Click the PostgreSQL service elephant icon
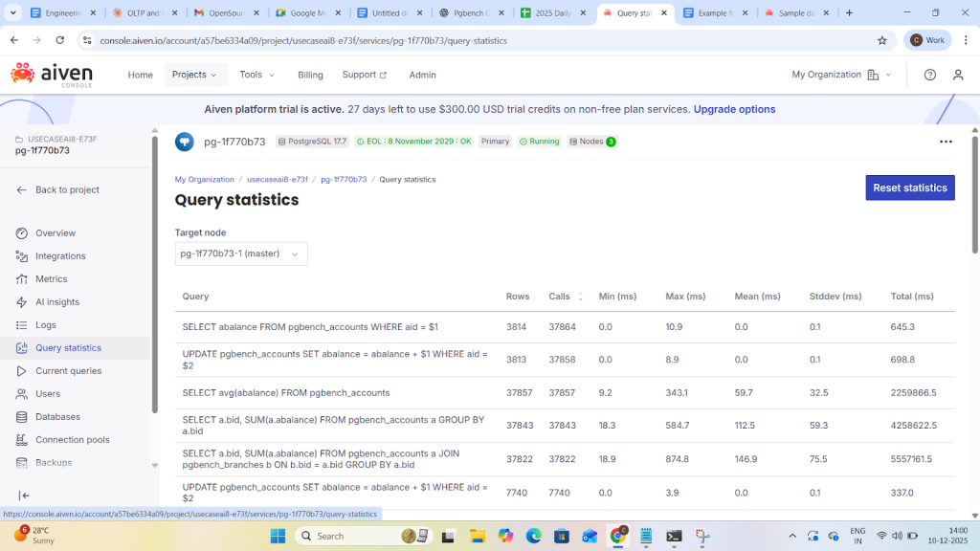The width and height of the screenshot is (980, 551). [185, 142]
